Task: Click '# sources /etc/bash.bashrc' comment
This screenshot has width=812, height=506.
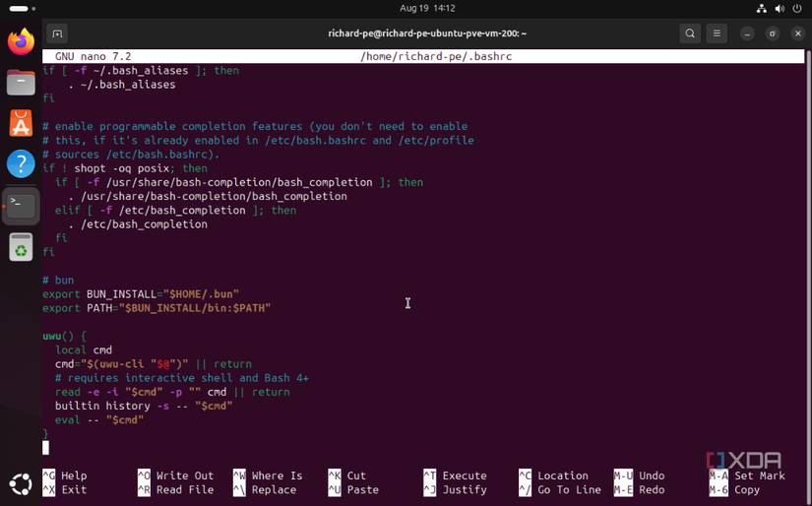Action: tap(131, 155)
